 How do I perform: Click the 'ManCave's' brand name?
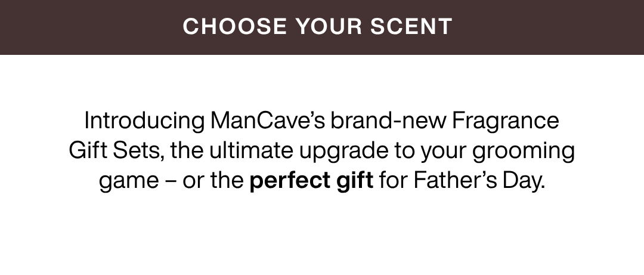(268, 121)
